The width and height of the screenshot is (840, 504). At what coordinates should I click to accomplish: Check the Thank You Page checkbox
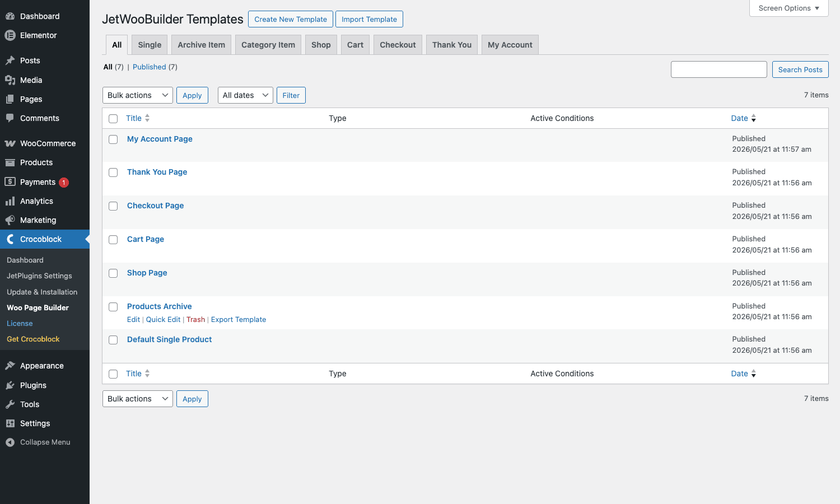pyautogui.click(x=113, y=172)
